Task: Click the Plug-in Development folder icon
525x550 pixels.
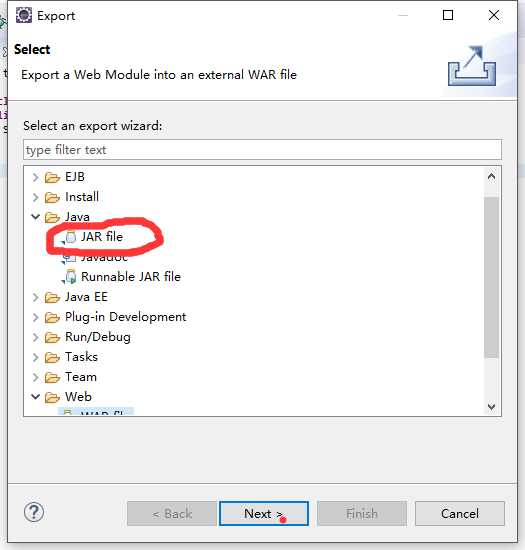Action: click(52, 317)
